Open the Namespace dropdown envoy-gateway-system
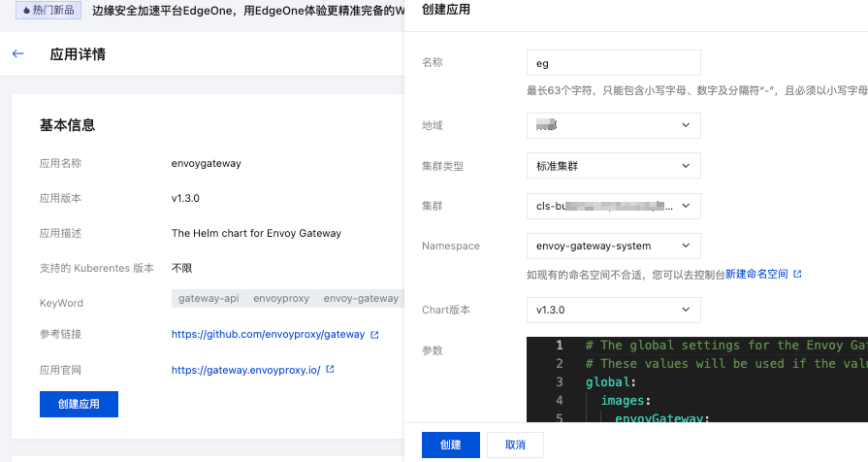 (x=613, y=246)
